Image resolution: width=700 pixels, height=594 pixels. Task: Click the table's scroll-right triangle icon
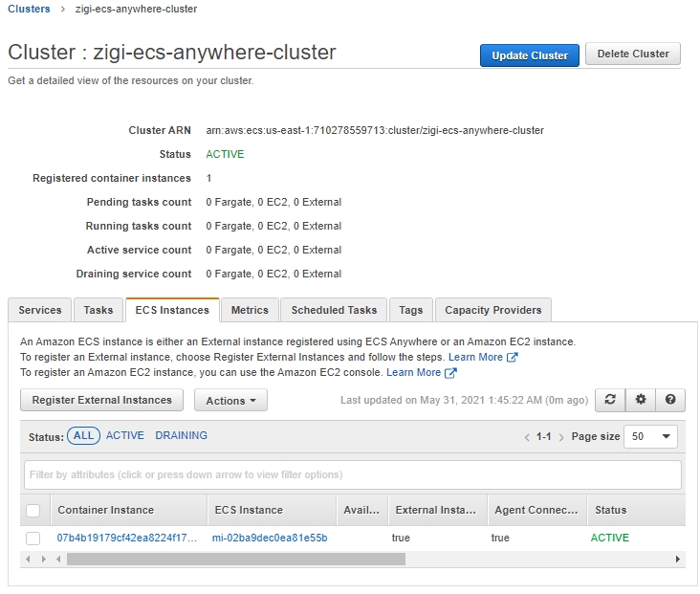click(x=43, y=559)
